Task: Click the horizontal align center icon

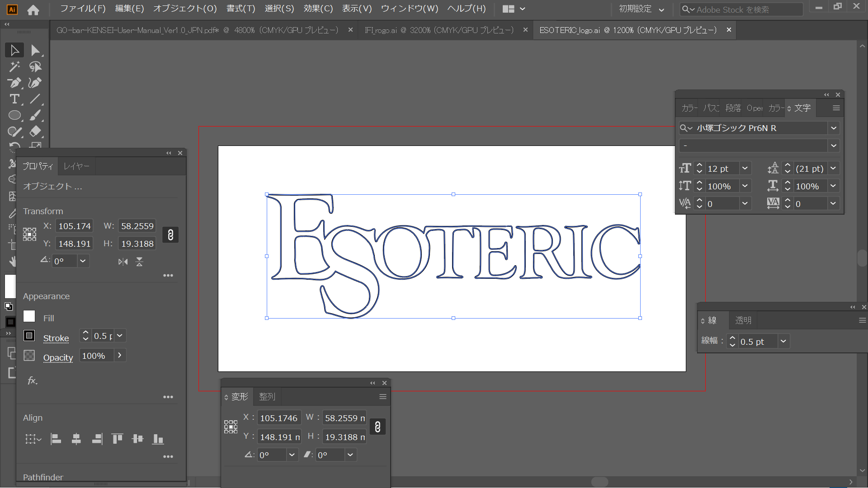Action: 76,439
